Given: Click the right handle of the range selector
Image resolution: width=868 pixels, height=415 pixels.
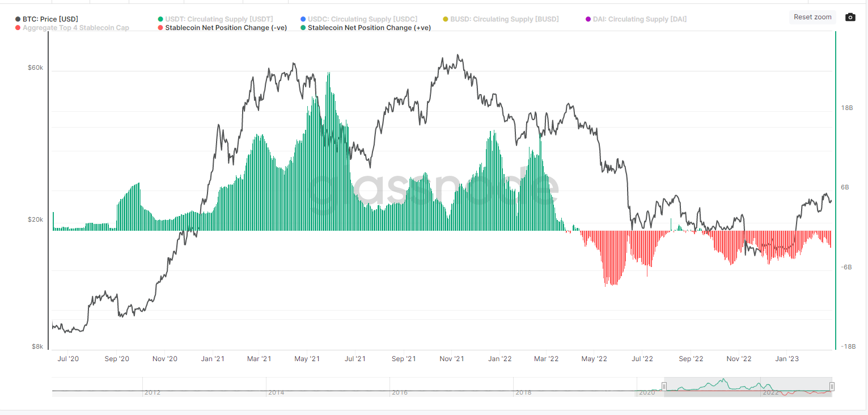Looking at the screenshot, I should click(x=832, y=387).
